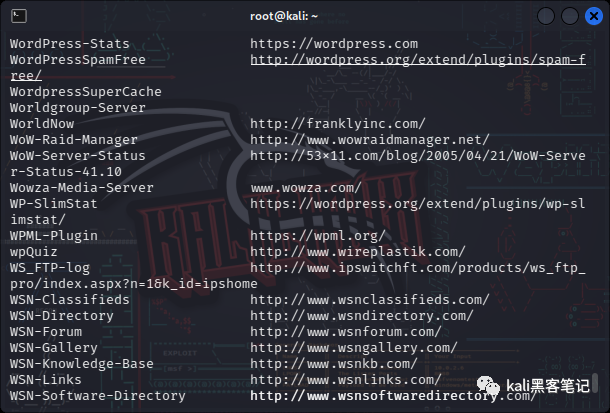Click the terminal icon in the title bar
610x413 pixels.
tap(19, 16)
